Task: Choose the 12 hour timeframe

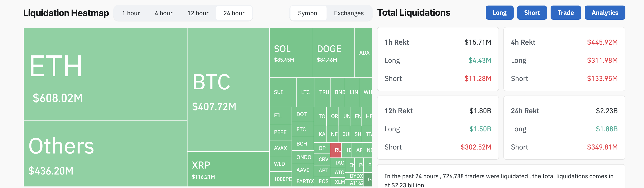Action: [x=198, y=13]
